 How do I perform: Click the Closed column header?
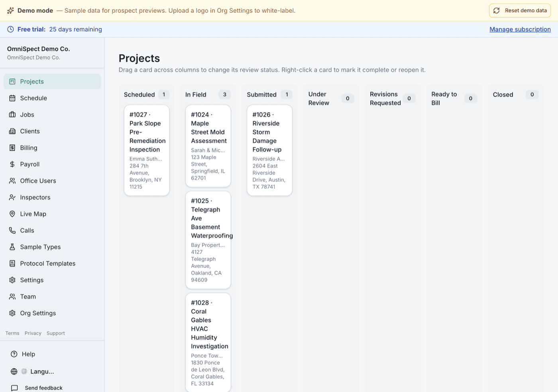point(503,94)
